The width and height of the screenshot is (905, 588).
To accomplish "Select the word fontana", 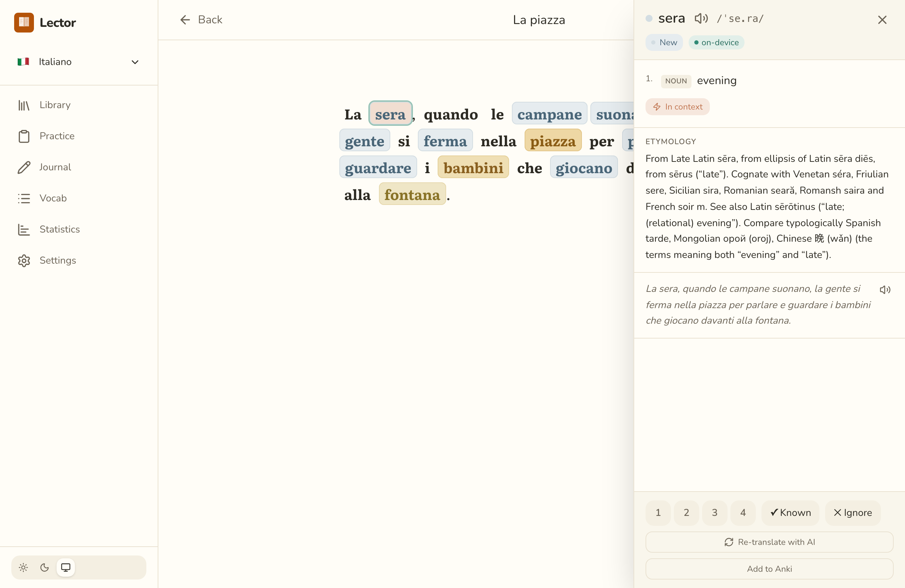I will 412,195.
